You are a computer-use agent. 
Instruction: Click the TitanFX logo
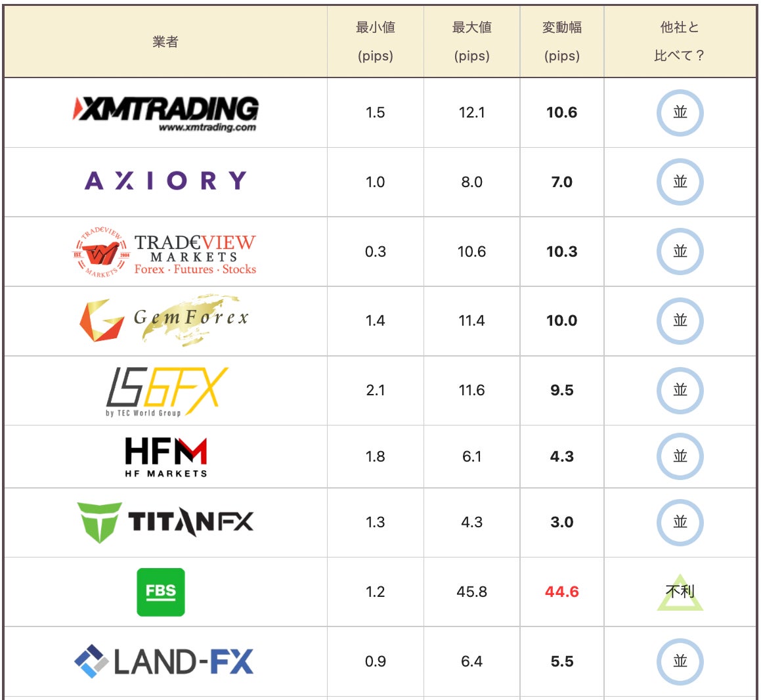point(165,522)
